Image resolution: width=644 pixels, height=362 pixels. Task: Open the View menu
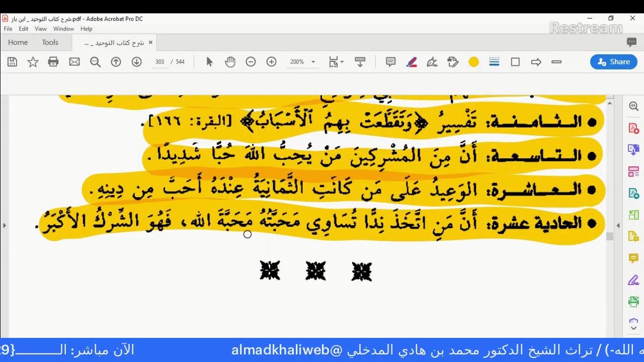click(x=41, y=29)
